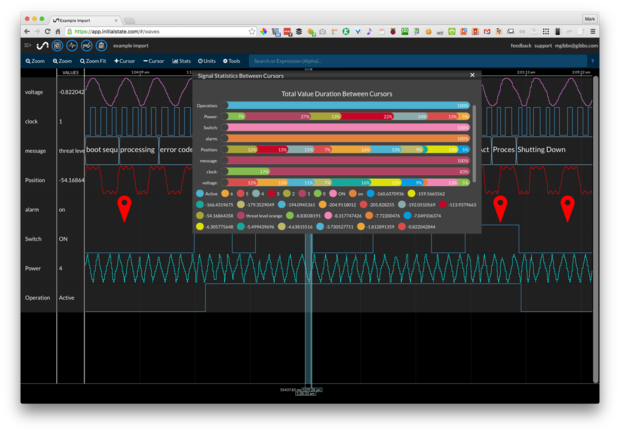The width and height of the screenshot is (620, 433).
Task: Open the circled clipboard icon
Action: [x=101, y=45]
